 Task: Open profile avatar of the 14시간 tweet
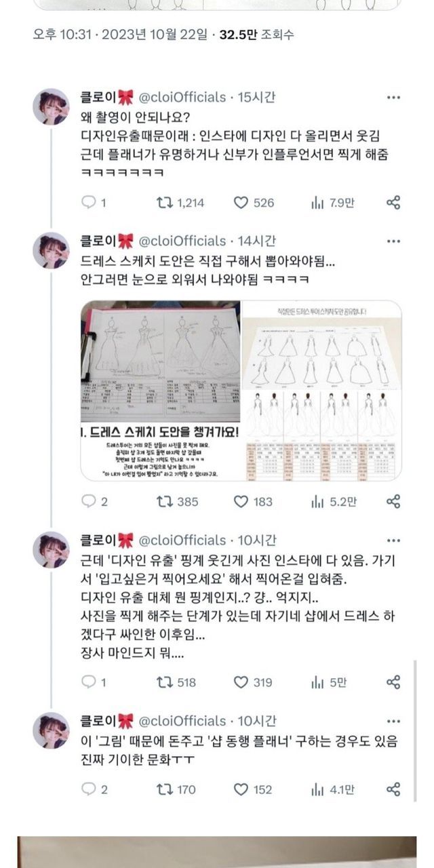pos(51,250)
